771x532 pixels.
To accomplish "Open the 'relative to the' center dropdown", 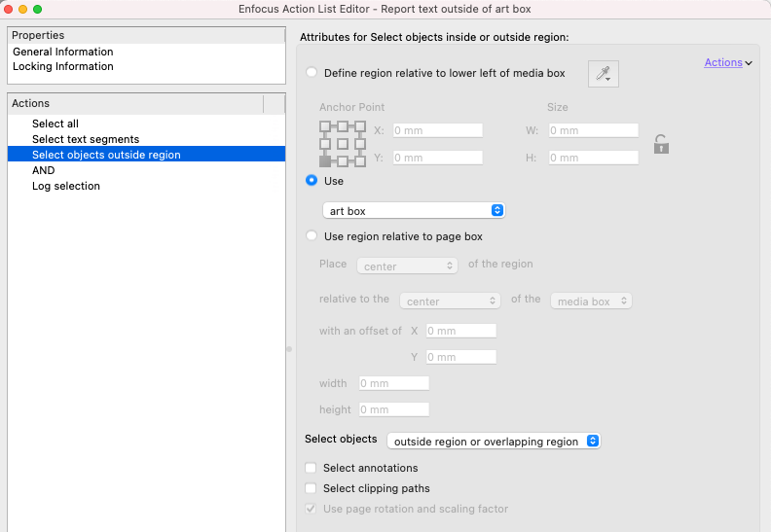I will [x=450, y=301].
